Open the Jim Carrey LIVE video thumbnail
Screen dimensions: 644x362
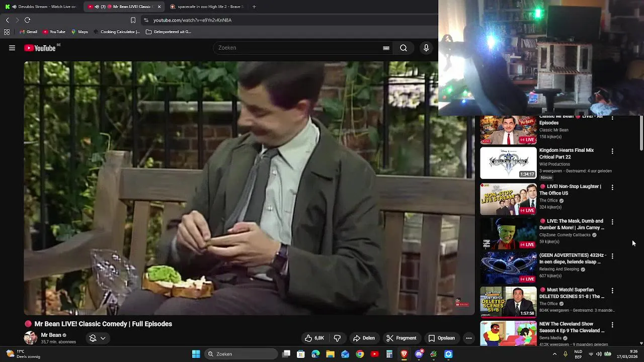508,233
